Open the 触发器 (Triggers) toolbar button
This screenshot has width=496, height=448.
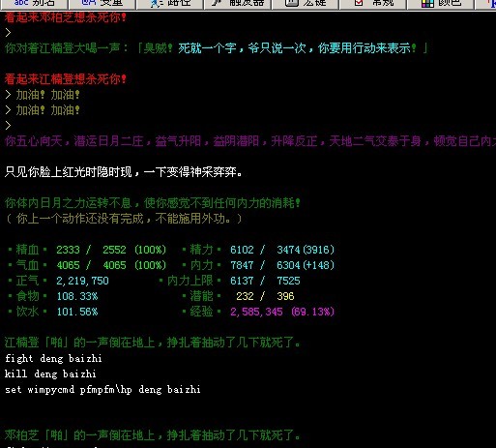(238, 4)
